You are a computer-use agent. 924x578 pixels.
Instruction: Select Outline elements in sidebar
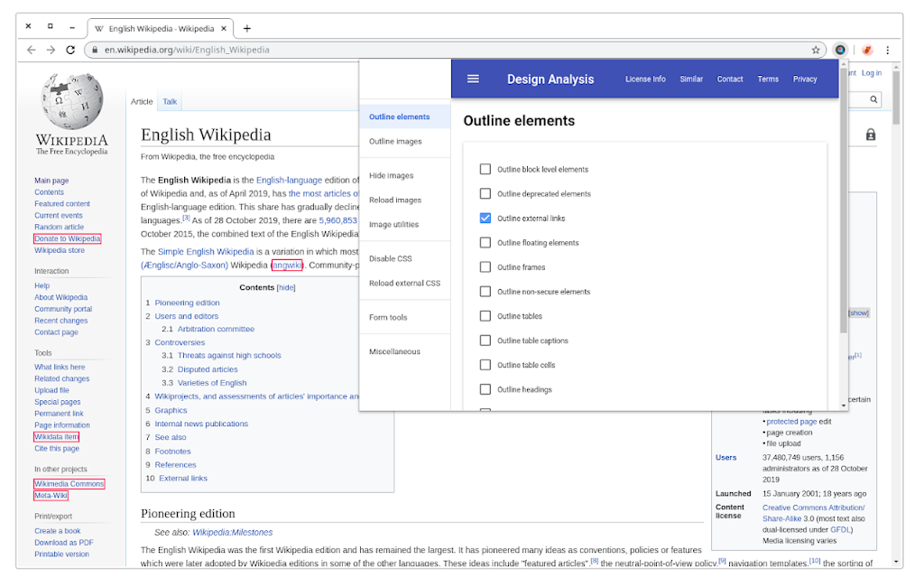coord(405,117)
